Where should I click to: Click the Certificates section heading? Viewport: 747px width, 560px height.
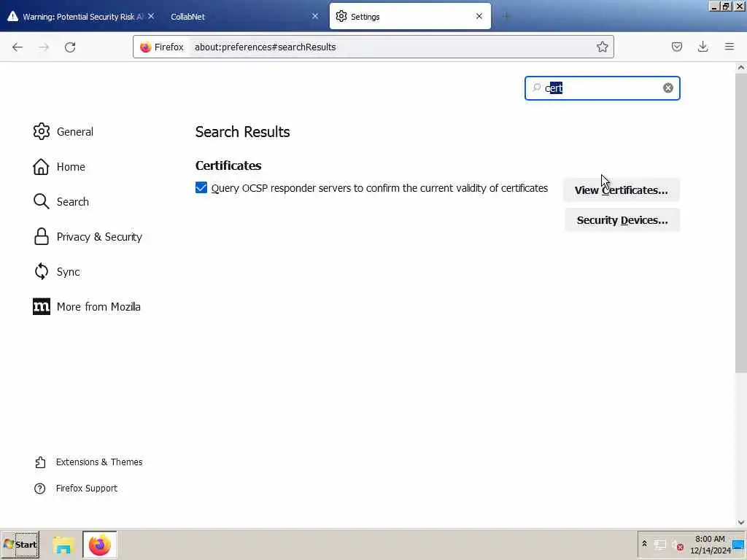228,166
